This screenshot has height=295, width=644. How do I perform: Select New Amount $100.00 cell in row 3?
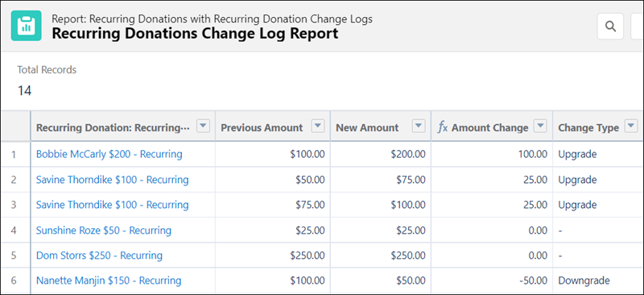coord(381,205)
